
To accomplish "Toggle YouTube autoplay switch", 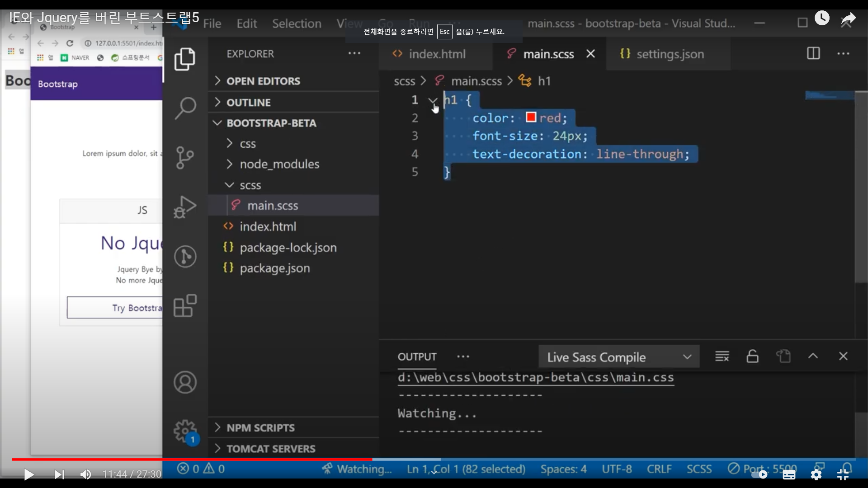I will tap(759, 474).
